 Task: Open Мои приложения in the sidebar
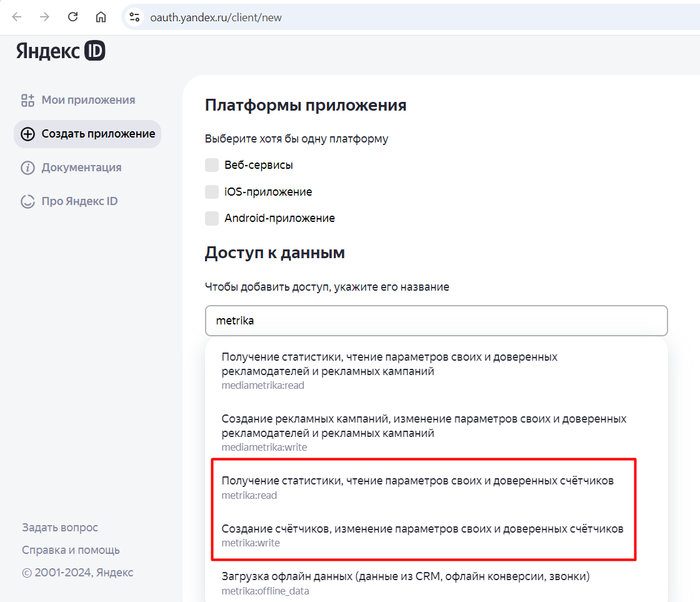coord(78,100)
